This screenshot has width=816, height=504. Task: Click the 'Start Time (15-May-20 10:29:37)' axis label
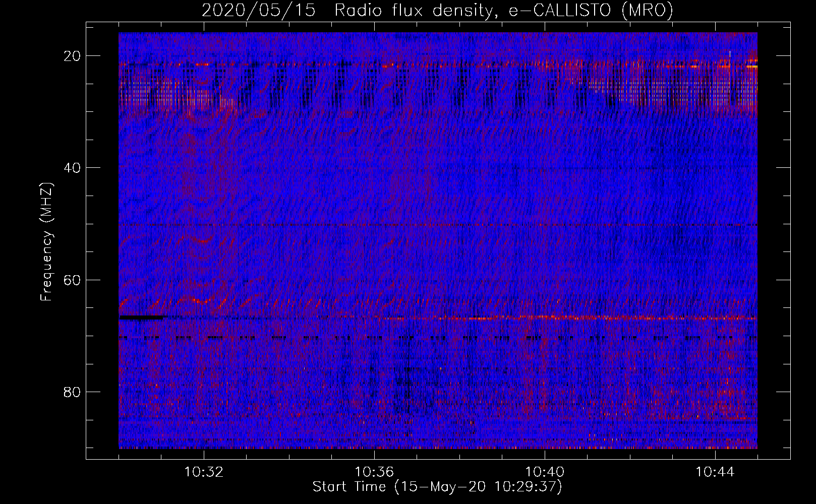pyautogui.click(x=437, y=487)
